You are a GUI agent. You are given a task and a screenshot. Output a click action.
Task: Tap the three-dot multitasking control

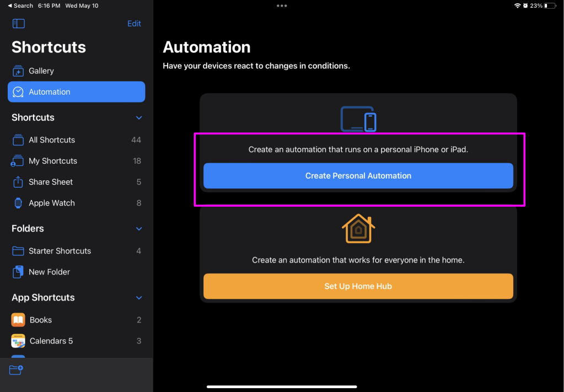(282, 6)
